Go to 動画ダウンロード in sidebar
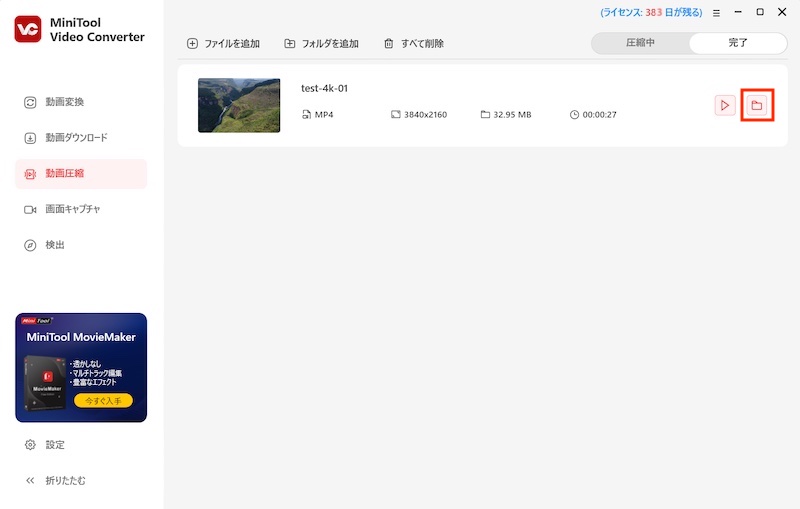 click(75, 138)
